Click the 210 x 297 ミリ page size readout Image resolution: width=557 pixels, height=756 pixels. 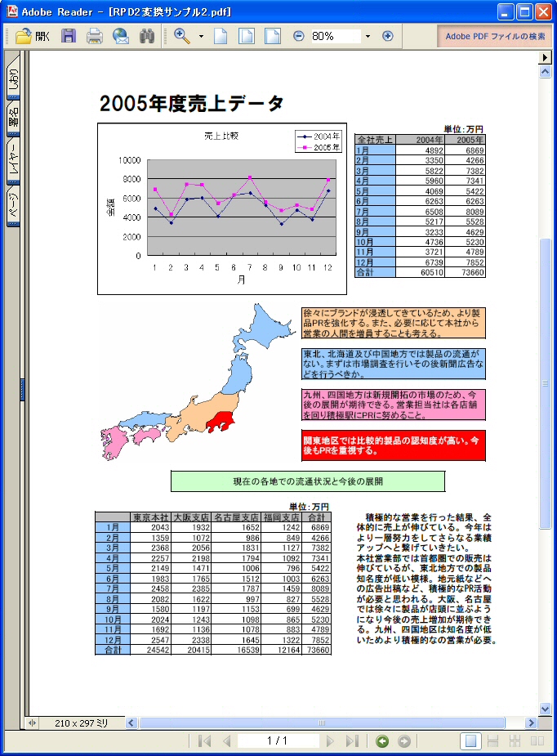[81, 722]
